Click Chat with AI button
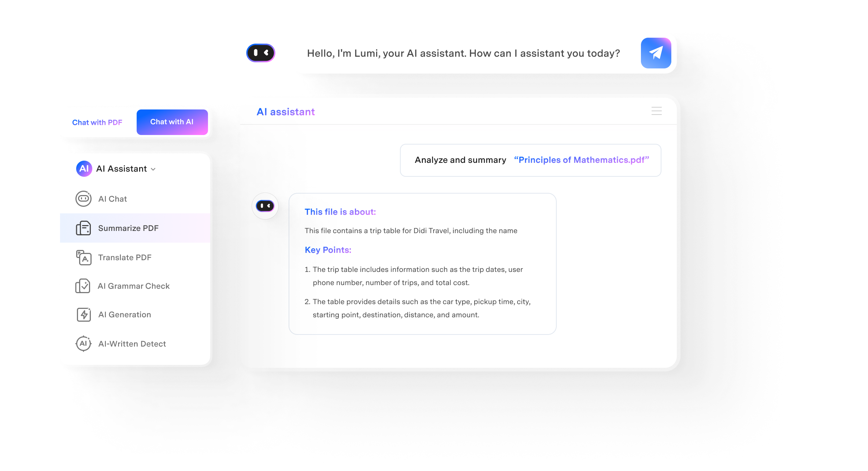This screenshot has height=471, width=868. [x=171, y=121]
